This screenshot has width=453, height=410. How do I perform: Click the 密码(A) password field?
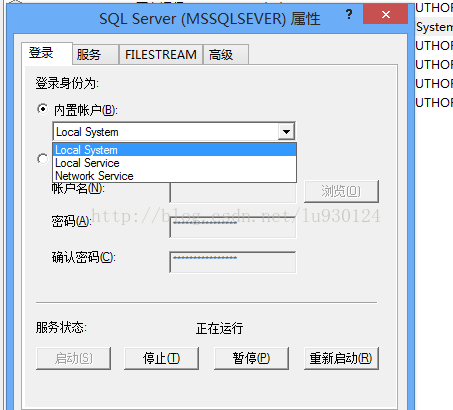pos(233,227)
